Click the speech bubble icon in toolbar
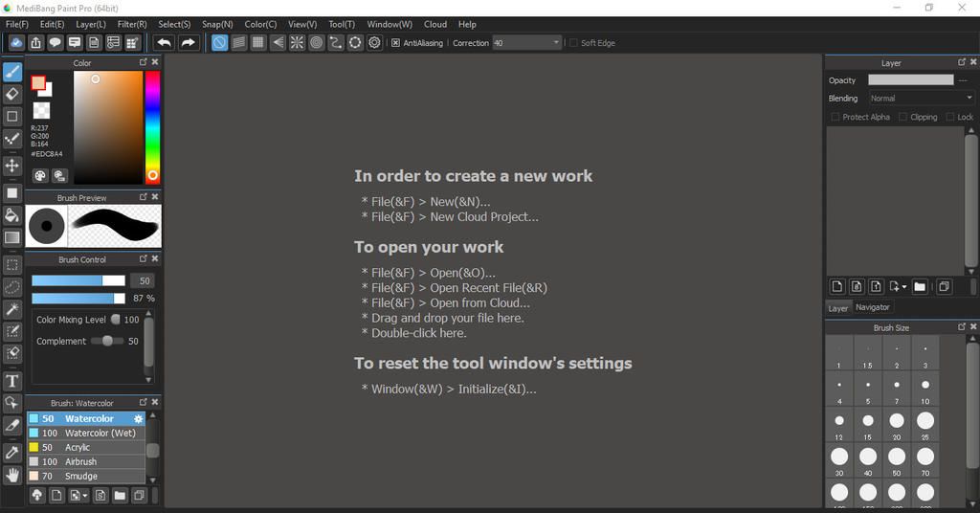Screen dimensions: 980x513 (x=55, y=42)
